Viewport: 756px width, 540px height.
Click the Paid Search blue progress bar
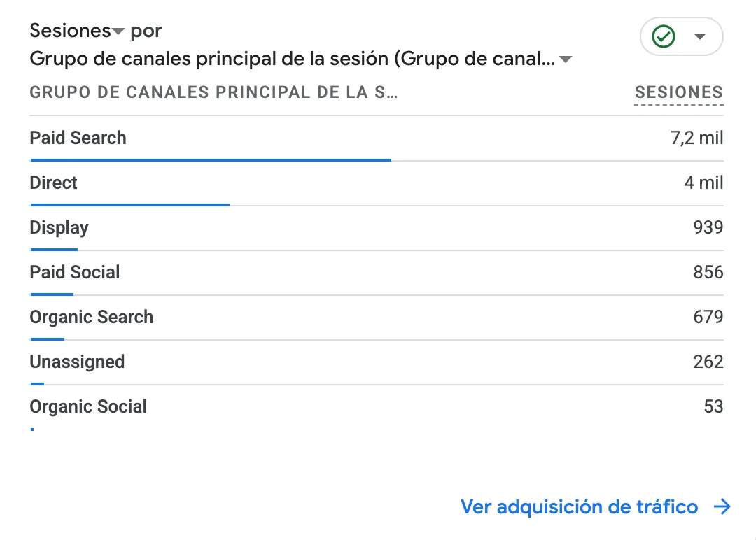pos(211,160)
